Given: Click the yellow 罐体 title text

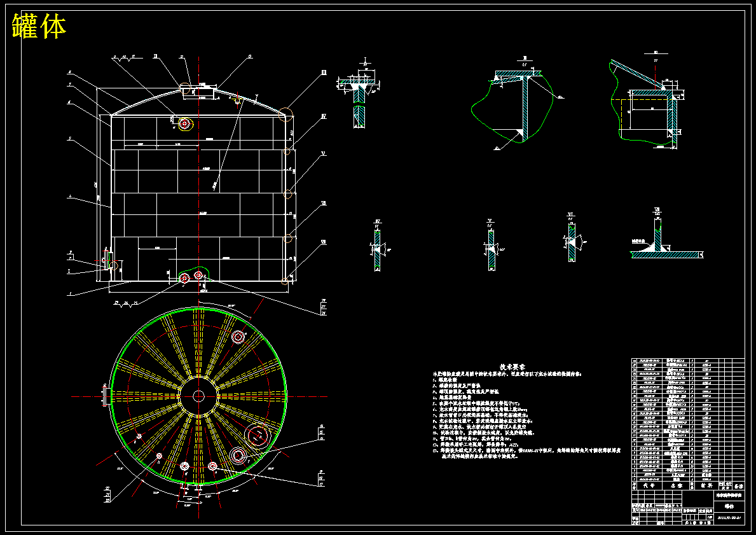Looking at the screenshot, I should [x=39, y=25].
